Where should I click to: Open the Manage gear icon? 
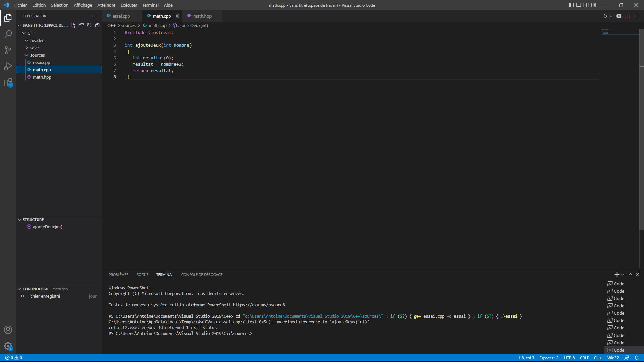8,346
